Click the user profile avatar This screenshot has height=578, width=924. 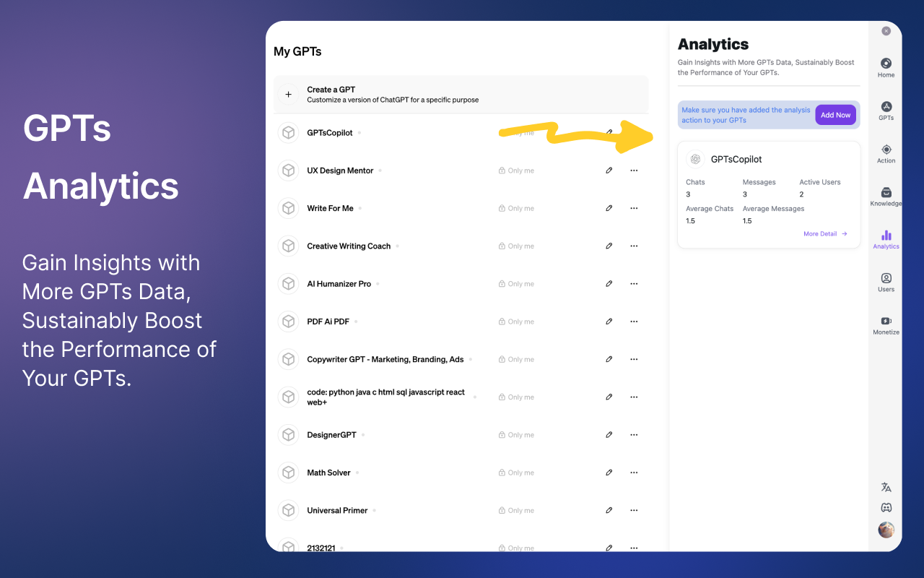pyautogui.click(x=886, y=530)
